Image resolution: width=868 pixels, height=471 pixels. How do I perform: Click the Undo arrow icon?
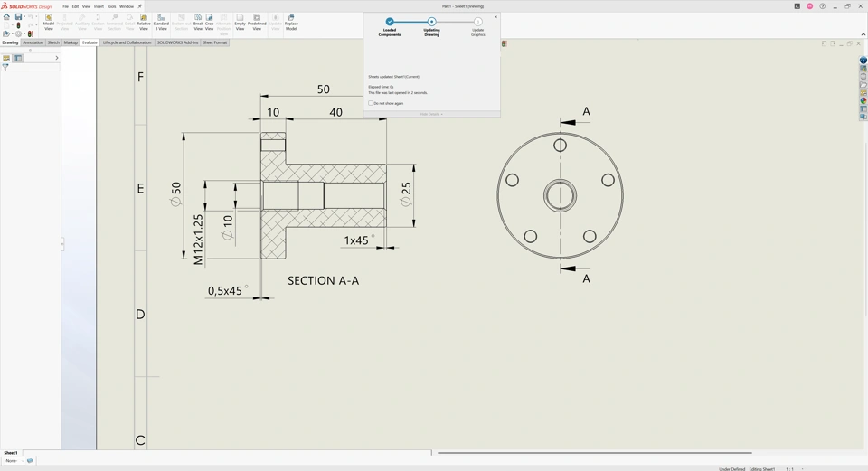[x=31, y=16]
